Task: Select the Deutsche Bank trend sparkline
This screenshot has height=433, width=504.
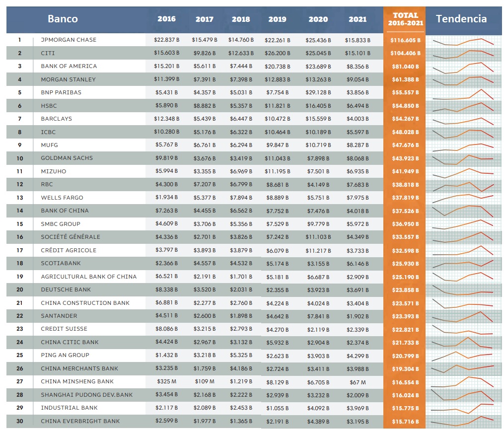Action: point(463,290)
